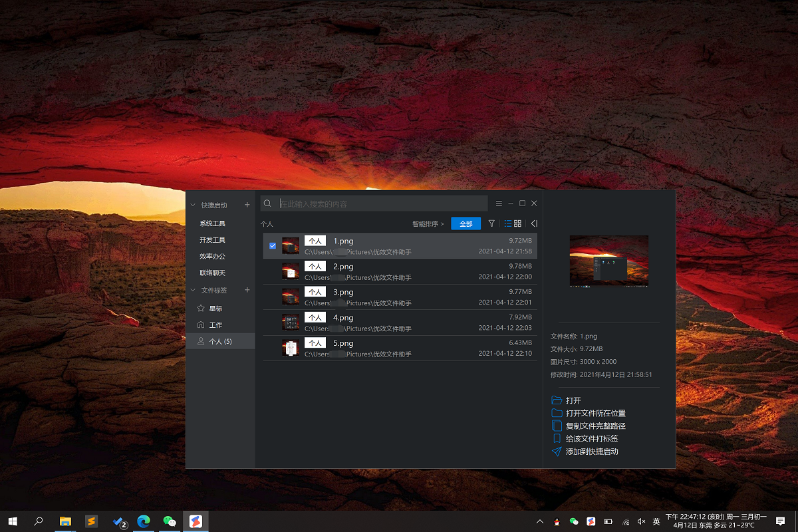Open the hamburger menu icon in the title bar
The image size is (798, 532).
pyautogui.click(x=499, y=203)
